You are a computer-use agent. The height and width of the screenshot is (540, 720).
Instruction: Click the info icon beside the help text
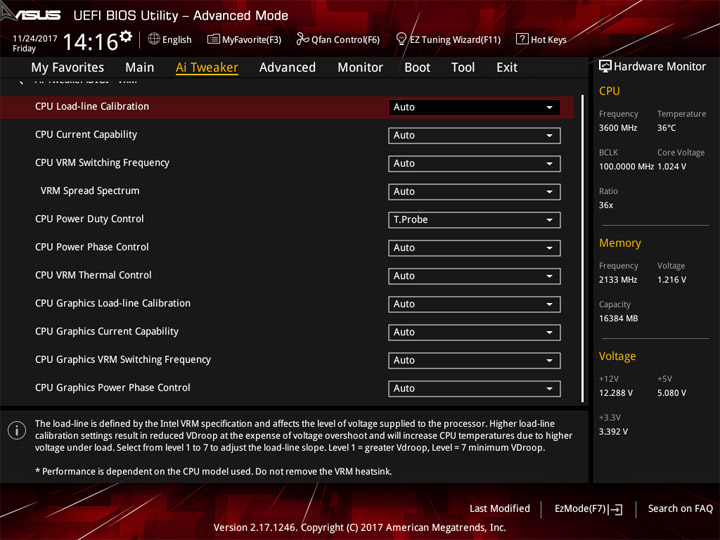(17, 430)
